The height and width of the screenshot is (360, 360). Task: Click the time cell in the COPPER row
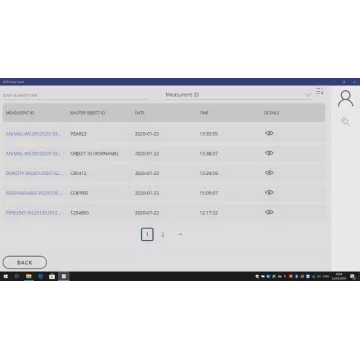click(209, 193)
